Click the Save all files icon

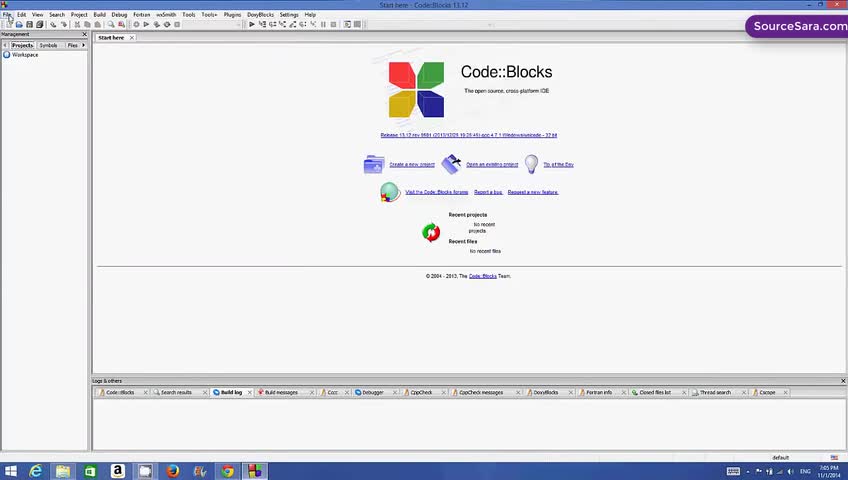pos(39,24)
